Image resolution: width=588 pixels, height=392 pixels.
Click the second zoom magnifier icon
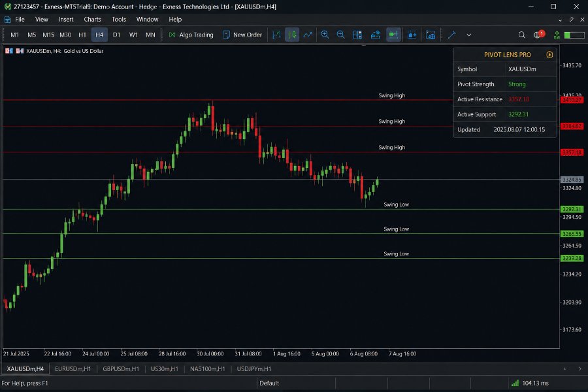point(341,35)
